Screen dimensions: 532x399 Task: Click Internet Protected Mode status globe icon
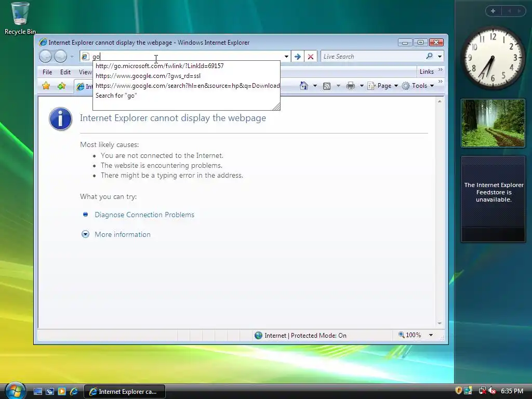pyautogui.click(x=259, y=335)
